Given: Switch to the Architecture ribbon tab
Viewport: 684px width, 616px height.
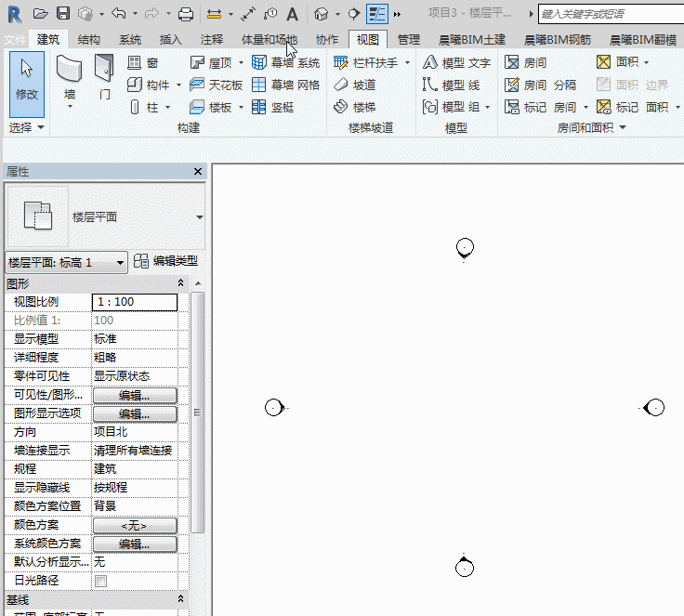Looking at the screenshot, I should (48, 40).
